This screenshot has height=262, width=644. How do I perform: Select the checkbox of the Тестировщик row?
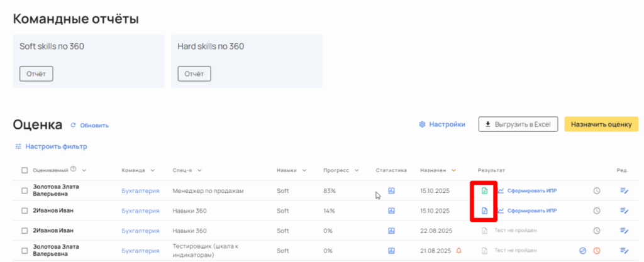[x=25, y=251]
